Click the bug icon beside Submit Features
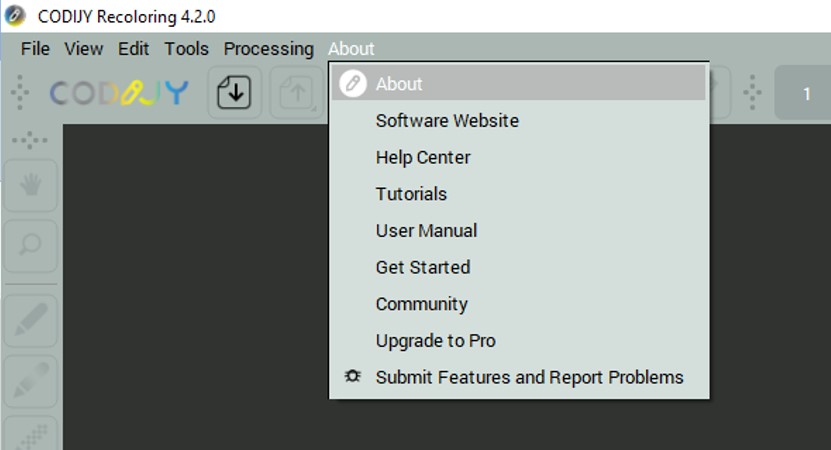This screenshot has width=831, height=450. 352,377
